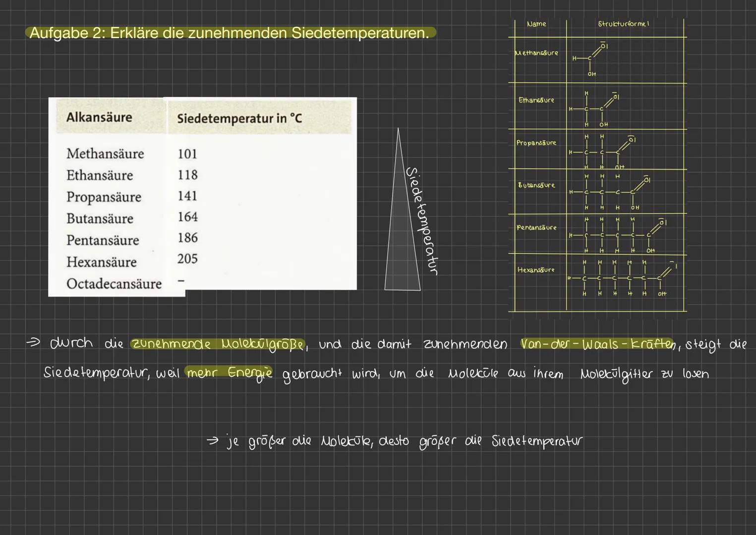Click the 'Strukturformel' header in the handwritten table

coord(623,24)
